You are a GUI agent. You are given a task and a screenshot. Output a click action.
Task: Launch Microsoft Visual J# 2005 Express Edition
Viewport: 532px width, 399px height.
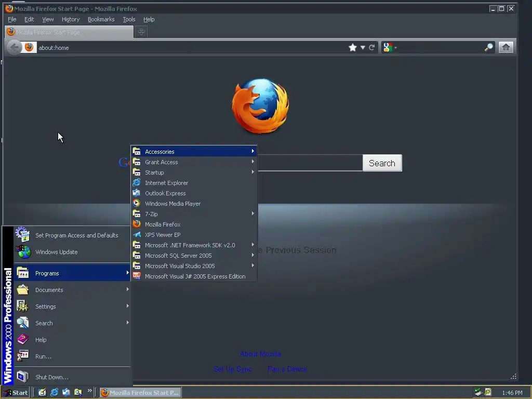(194, 276)
